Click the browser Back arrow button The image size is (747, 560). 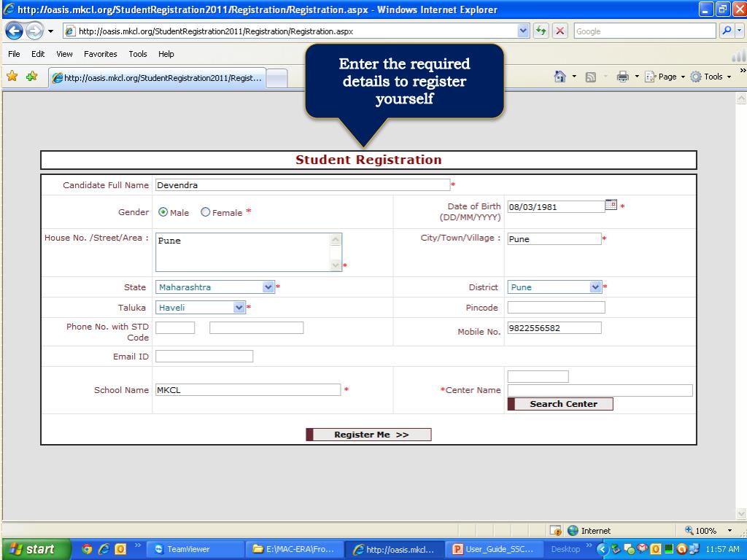(x=15, y=31)
